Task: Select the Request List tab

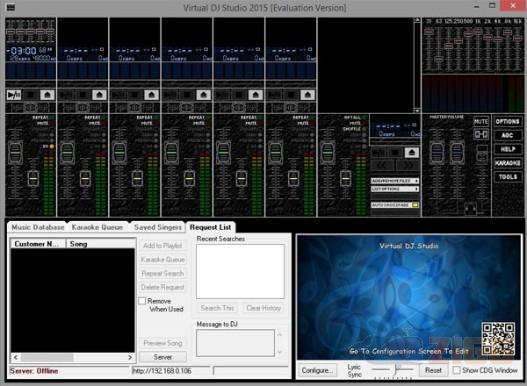Action: pos(210,227)
